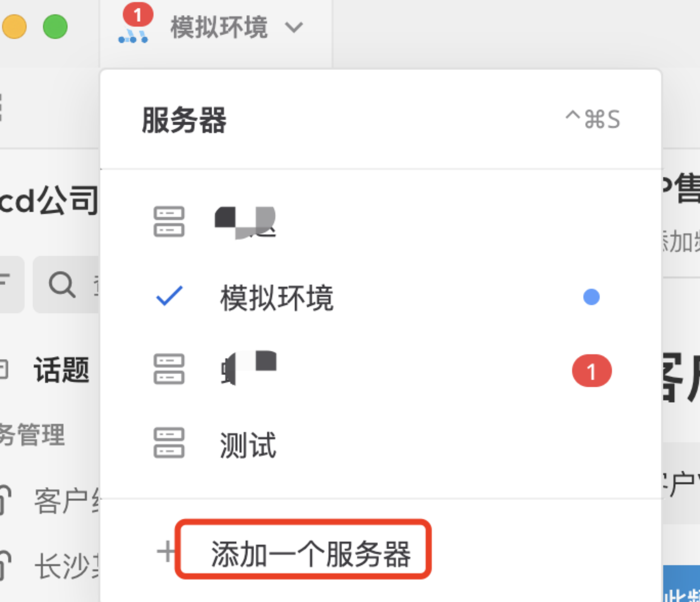Click the red badge showing 1 unread notification
Screen dimensions: 700x602
click(x=592, y=371)
